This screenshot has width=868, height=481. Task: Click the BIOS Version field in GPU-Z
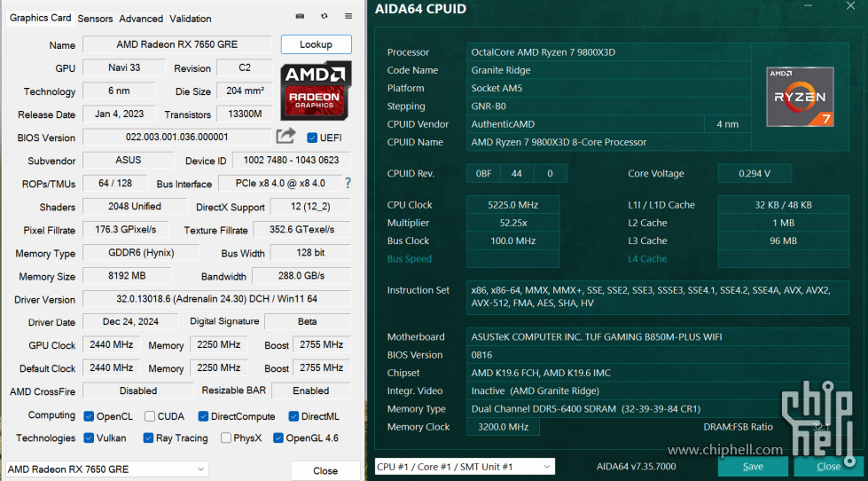(177, 137)
